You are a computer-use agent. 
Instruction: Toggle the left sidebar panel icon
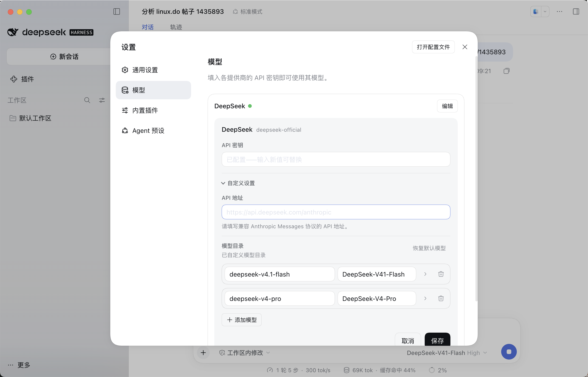coord(117,11)
